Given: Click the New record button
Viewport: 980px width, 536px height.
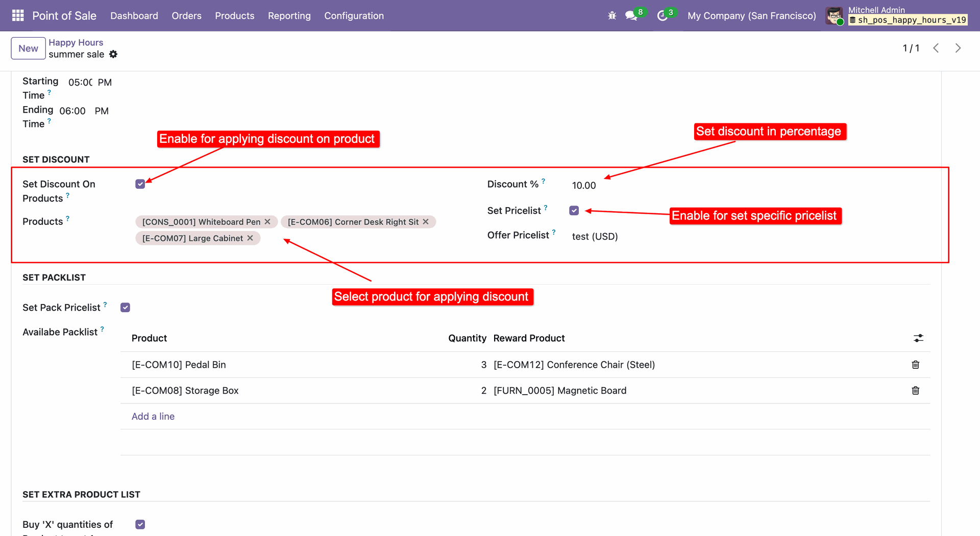Looking at the screenshot, I should [28, 48].
